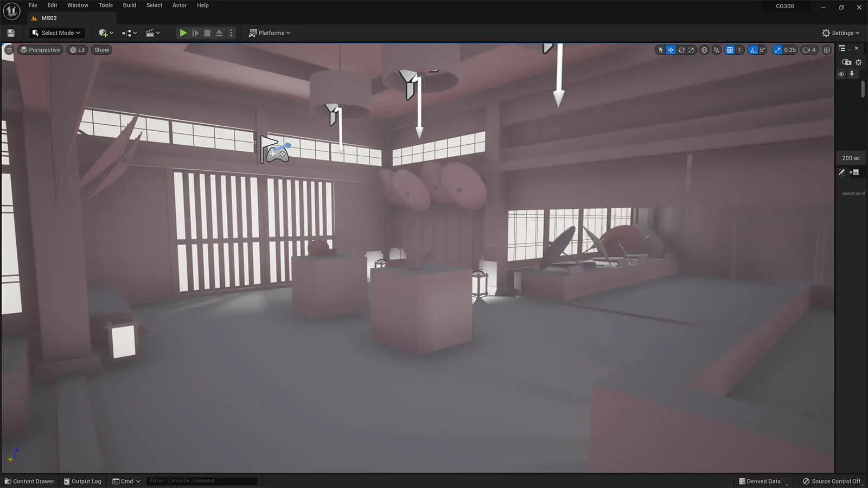Toggle grid snapping on the viewport toolbar
The width and height of the screenshot is (868, 488).
730,50
